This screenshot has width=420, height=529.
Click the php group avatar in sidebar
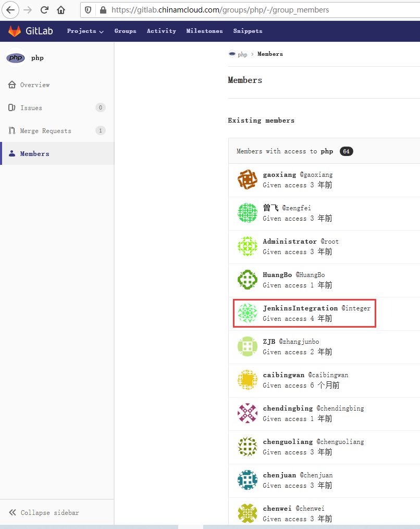[x=16, y=58]
